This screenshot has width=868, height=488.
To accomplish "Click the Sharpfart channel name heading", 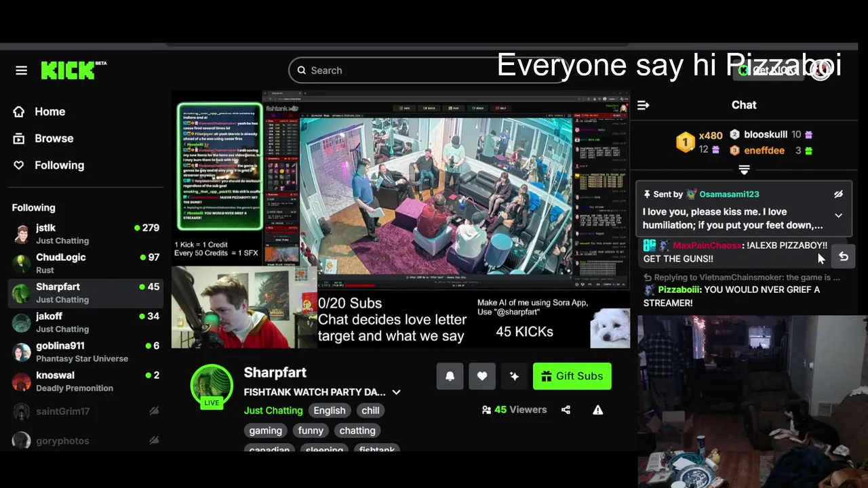I will tap(275, 373).
